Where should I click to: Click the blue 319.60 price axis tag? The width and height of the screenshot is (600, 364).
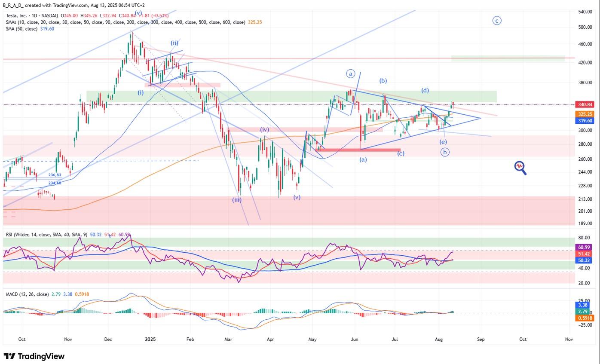pyautogui.click(x=585, y=121)
